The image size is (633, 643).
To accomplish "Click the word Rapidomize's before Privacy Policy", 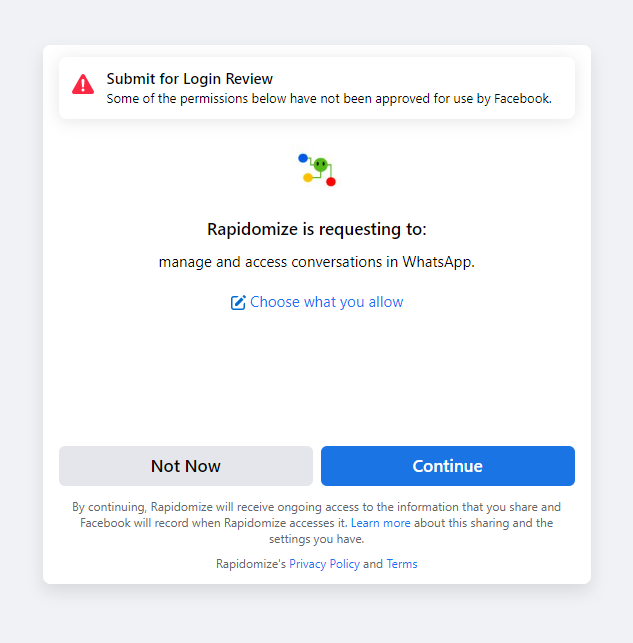I will [x=251, y=564].
